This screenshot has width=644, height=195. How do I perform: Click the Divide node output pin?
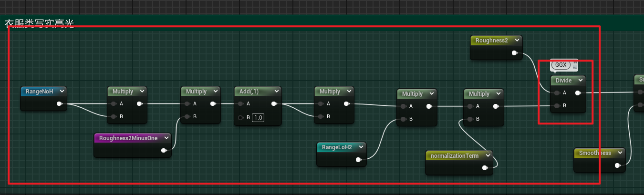578,93
